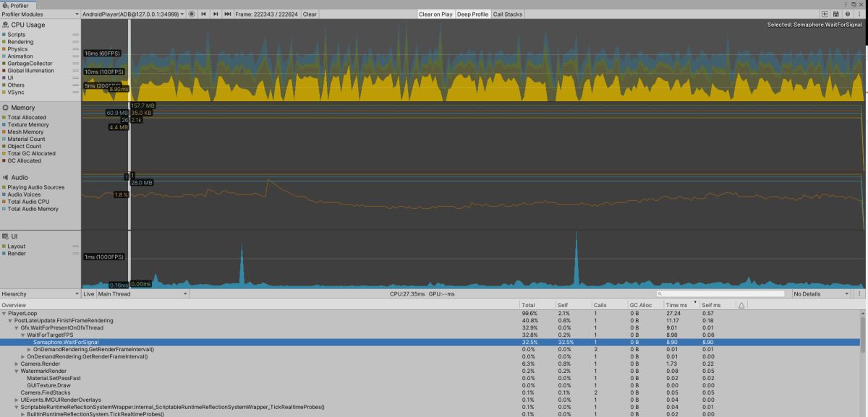
Task: Open the AndroidPlayer target dropdown
Action: [x=133, y=14]
